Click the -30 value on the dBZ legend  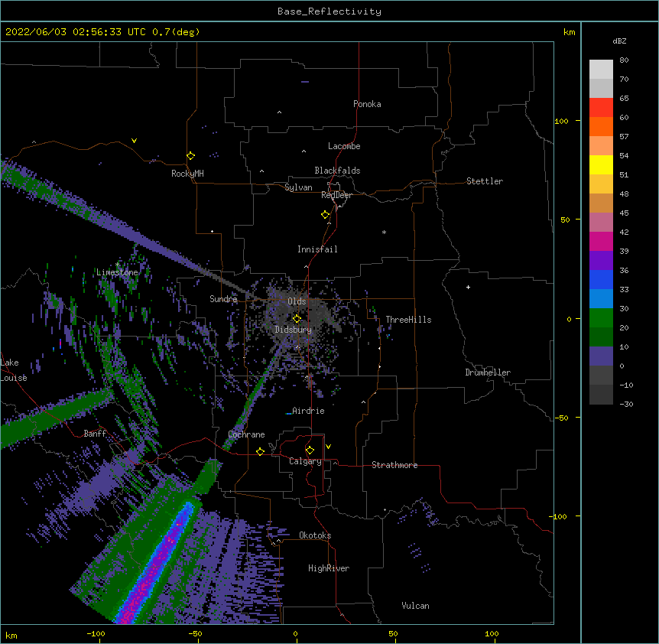(x=626, y=404)
